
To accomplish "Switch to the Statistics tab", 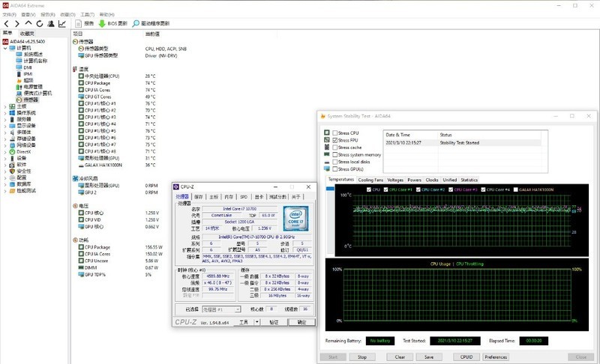I will (469, 180).
